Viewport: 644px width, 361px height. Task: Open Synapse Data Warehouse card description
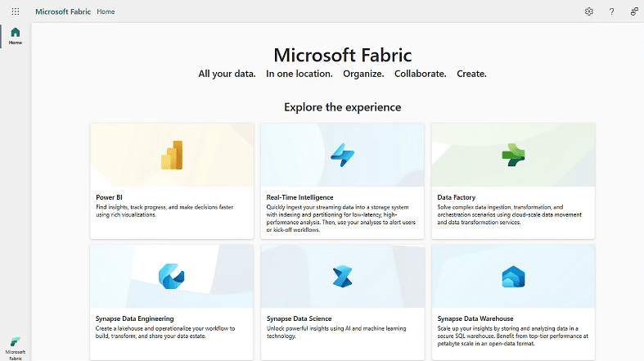[512, 336]
